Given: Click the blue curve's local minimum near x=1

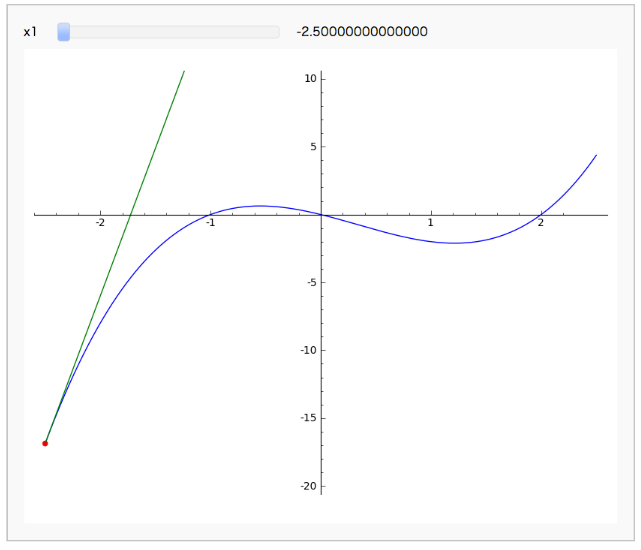Looking at the screenshot, I should click(x=455, y=243).
